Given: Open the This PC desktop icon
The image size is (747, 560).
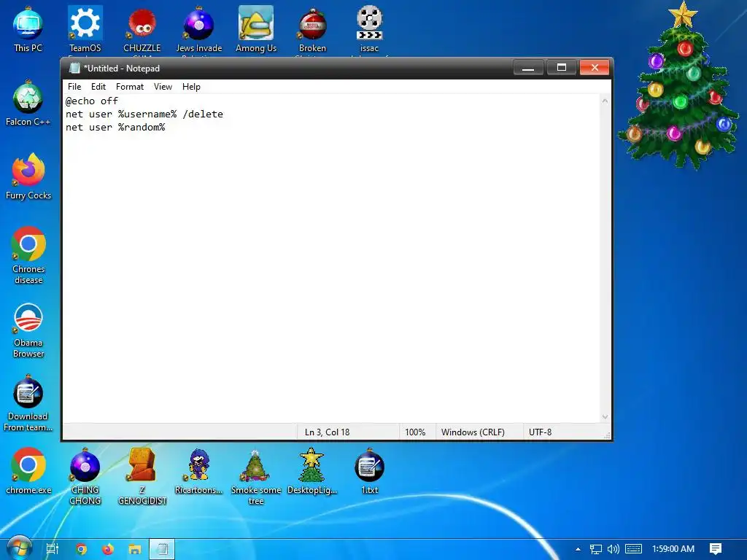Looking at the screenshot, I should point(28,28).
